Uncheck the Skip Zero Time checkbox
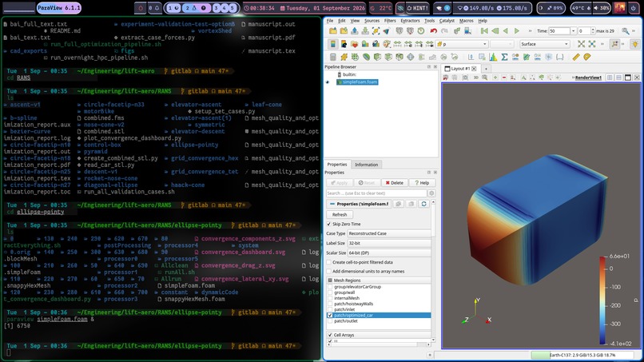 (x=328, y=224)
